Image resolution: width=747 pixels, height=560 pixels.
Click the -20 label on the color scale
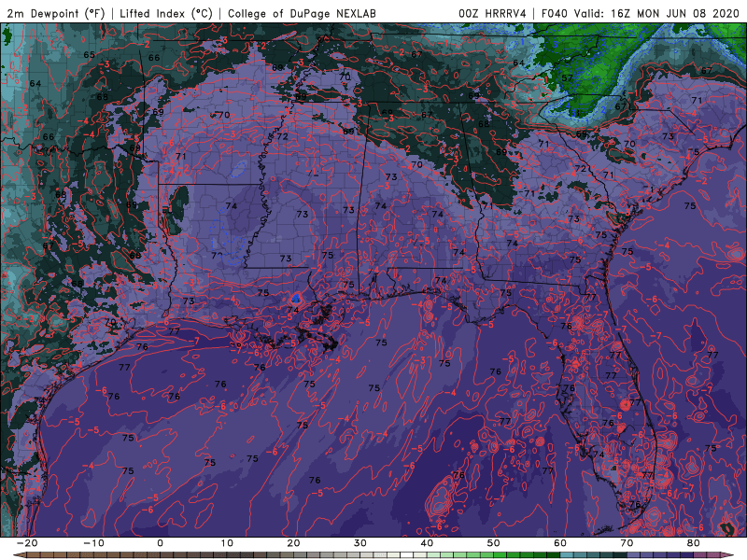pyautogui.click(x=26, y=543)
